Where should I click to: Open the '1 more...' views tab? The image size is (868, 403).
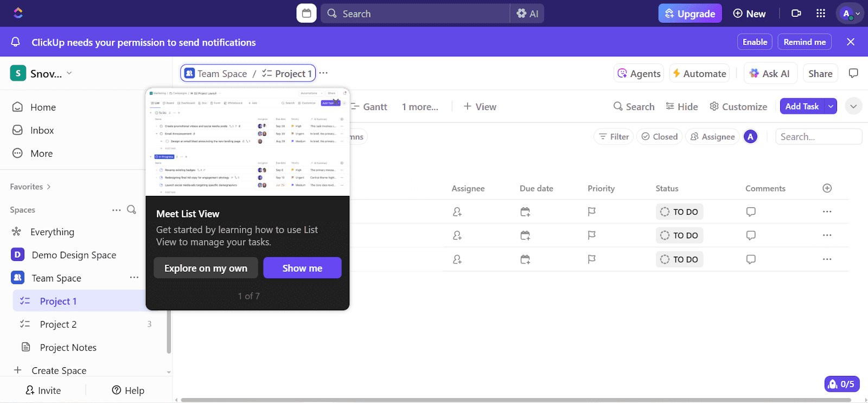(420, 107)
